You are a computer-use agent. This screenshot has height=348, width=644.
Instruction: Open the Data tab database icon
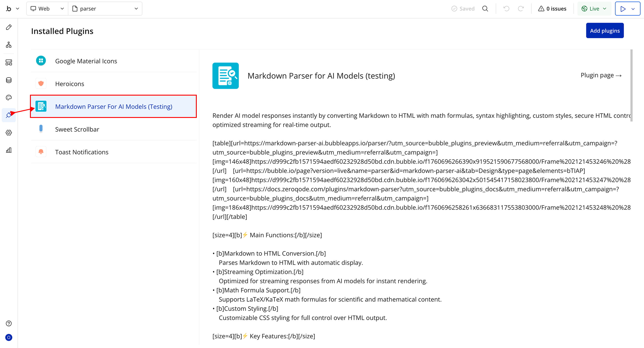[9, 80]
